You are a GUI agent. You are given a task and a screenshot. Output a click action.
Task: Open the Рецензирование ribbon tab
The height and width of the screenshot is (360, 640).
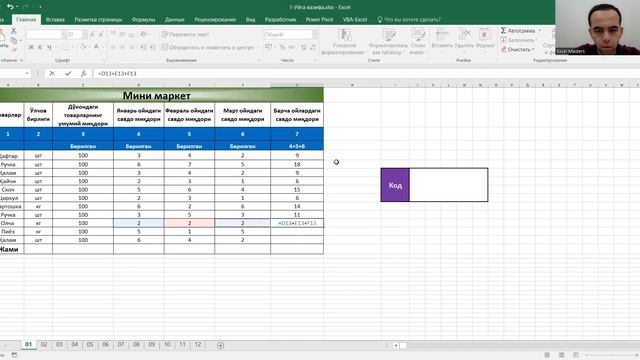click(215, 19)
